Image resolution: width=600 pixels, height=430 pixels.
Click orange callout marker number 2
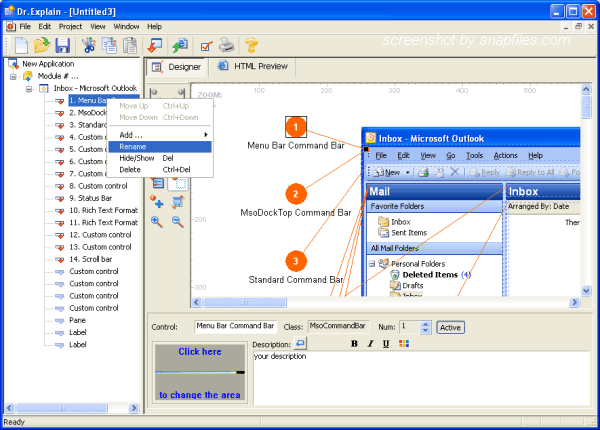click(296, 194)
